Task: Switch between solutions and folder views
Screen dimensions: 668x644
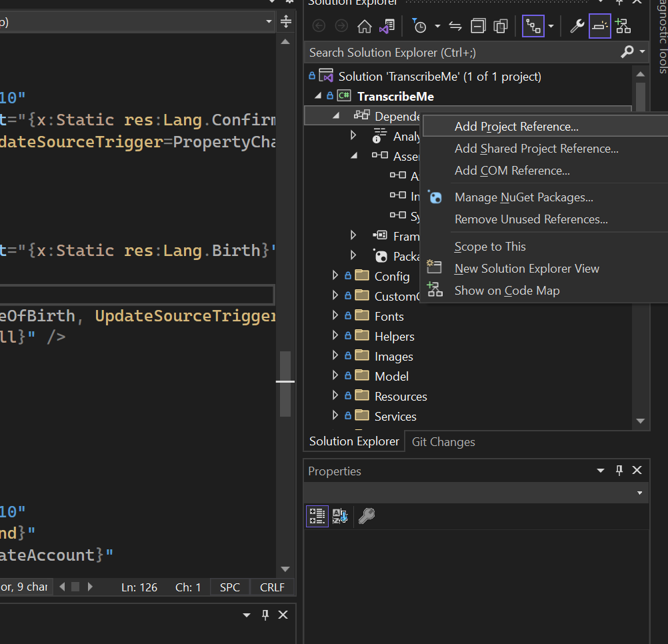Action: 387,27
